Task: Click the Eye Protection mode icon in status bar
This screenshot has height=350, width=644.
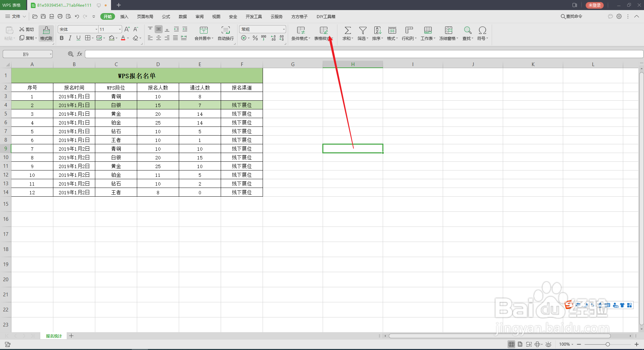Action: (x=548, y=344)
